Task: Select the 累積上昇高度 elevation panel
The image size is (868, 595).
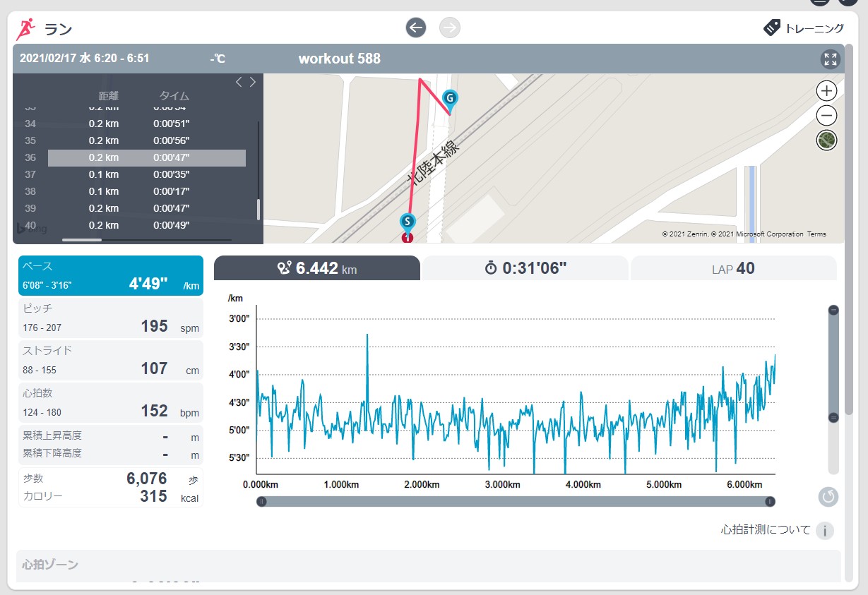Action: pos(111,445)
